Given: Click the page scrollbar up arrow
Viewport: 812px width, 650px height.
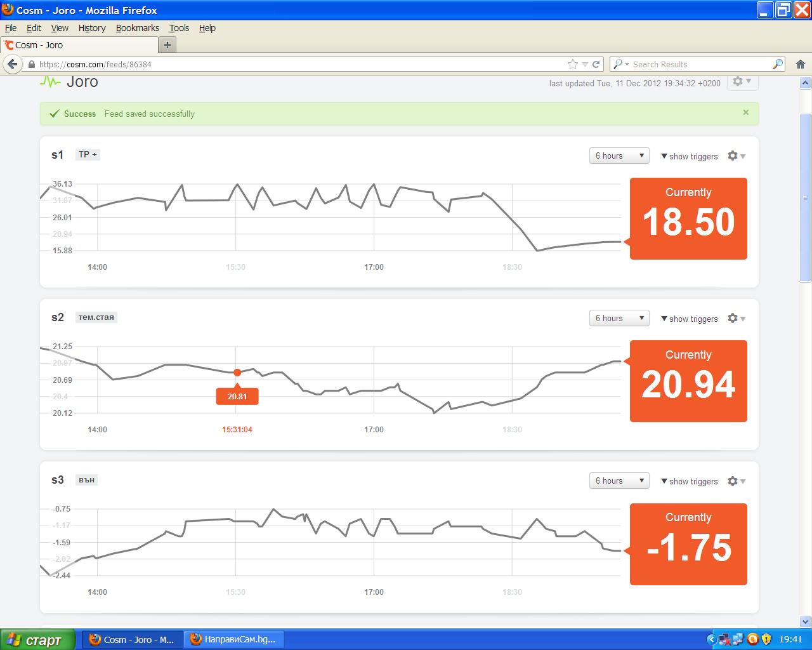Looking at the screenshot, I should point(806,83).
